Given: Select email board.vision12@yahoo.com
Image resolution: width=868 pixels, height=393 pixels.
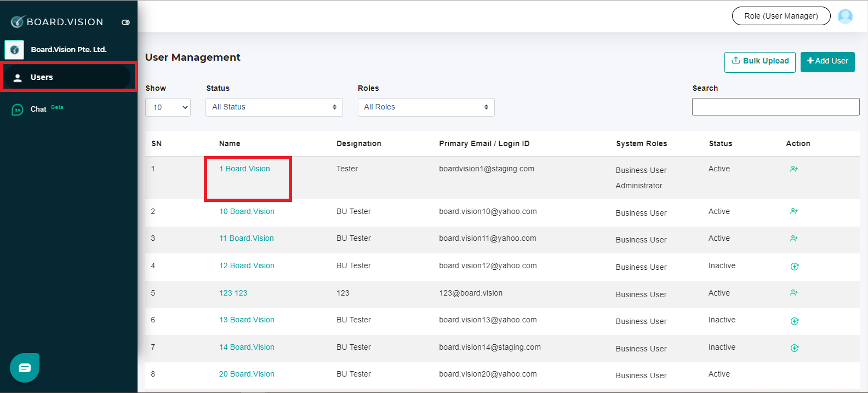Looking at the screenshot, I should 488,265.
